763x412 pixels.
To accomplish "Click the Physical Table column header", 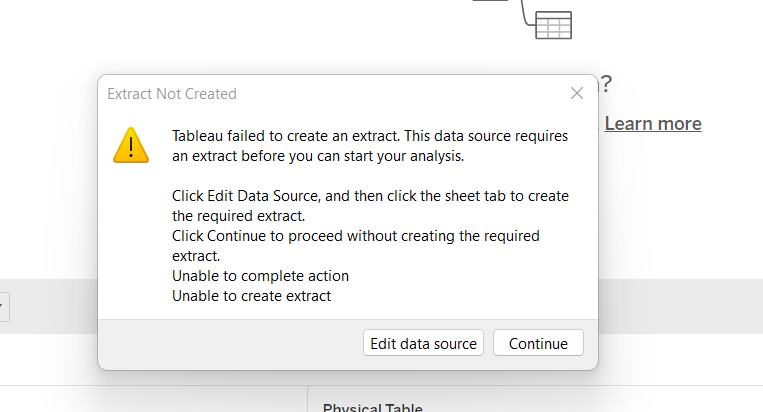I will 372,407.
